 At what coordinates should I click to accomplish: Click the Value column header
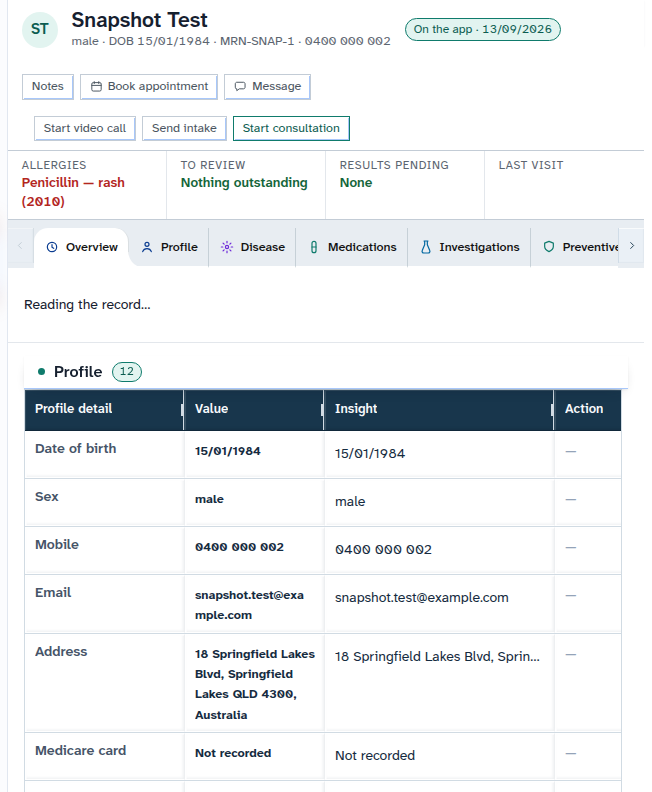pos(254,409)
